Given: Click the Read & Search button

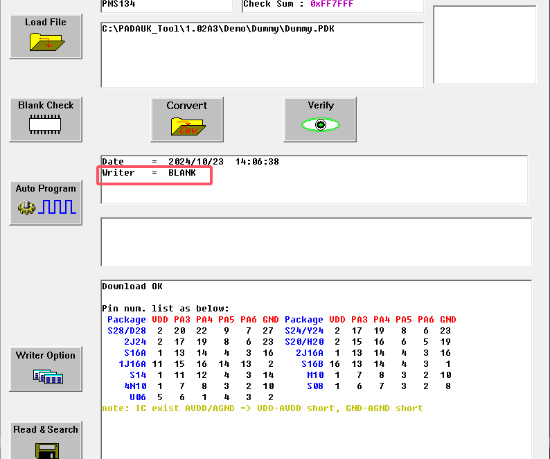Looking at the screenshot, I should [x=46, y=440].
